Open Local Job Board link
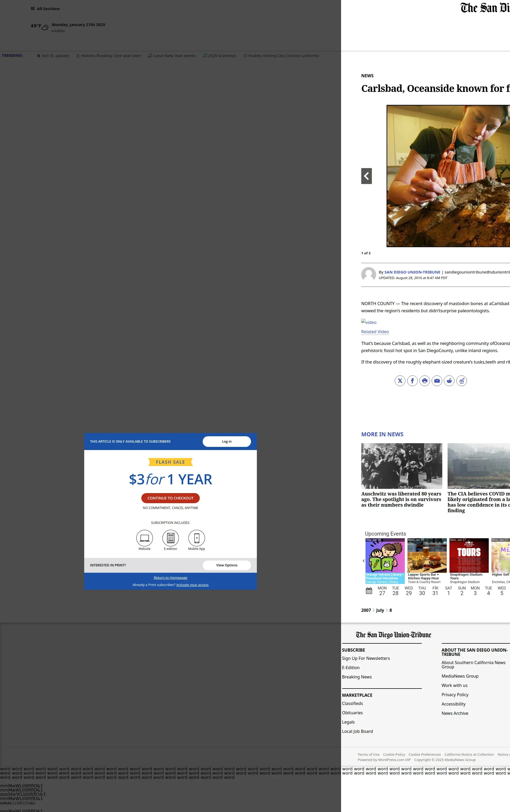The height and width of the screenshot is (812, 510). tap(357, 731)
